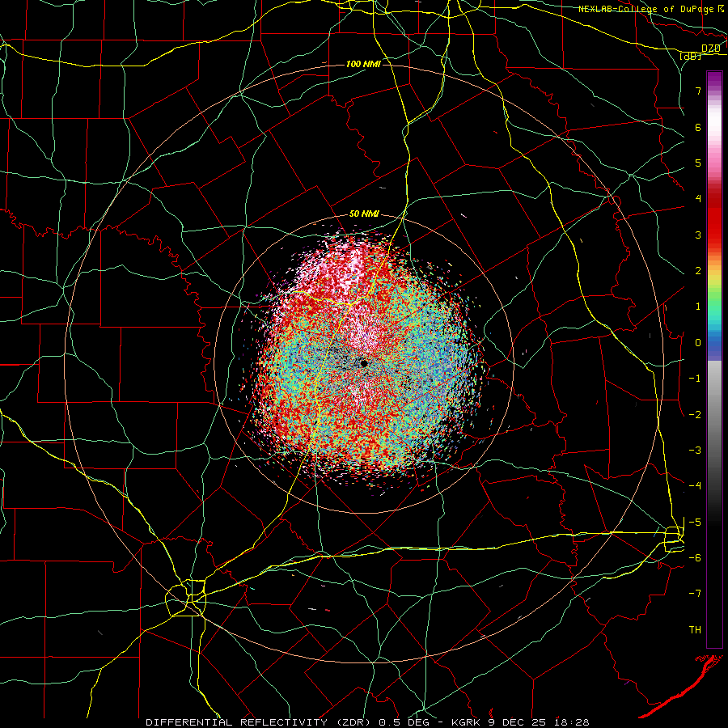
Task: Click the 2 dB yellow band on the scale
Action: click(714, 271)
